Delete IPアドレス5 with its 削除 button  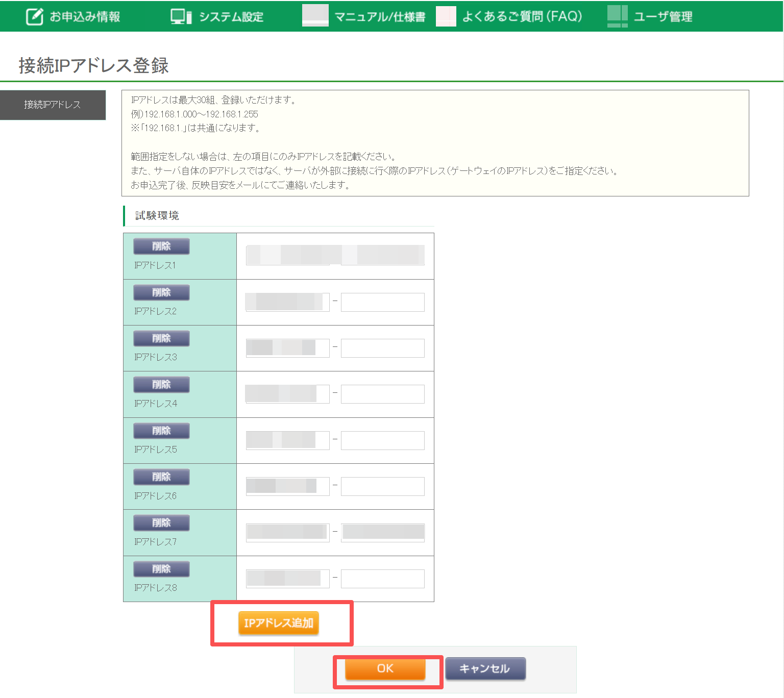pos(161,431)
